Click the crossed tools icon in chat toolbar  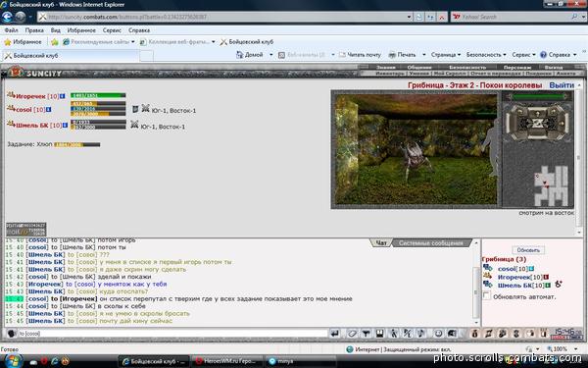click(x=408, y=334)
